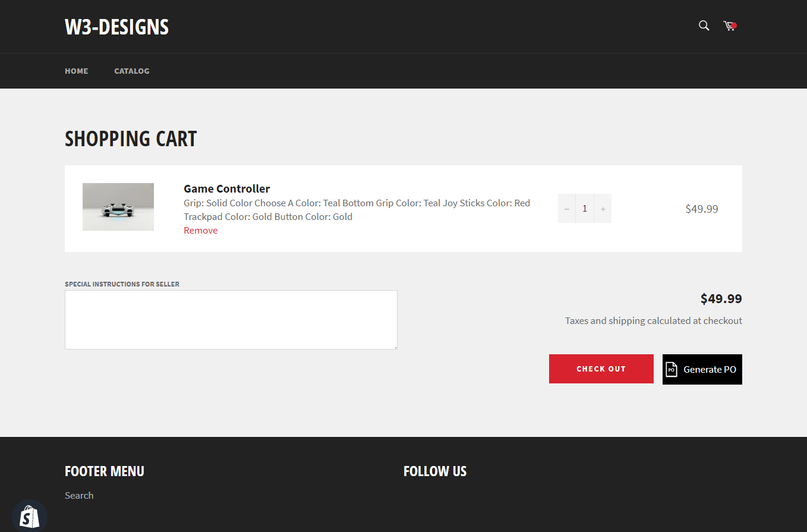The height and width of the screenshot is (532, 807).
Task: Click the FOOTER MENU heading
Action: tap(105, 471)
